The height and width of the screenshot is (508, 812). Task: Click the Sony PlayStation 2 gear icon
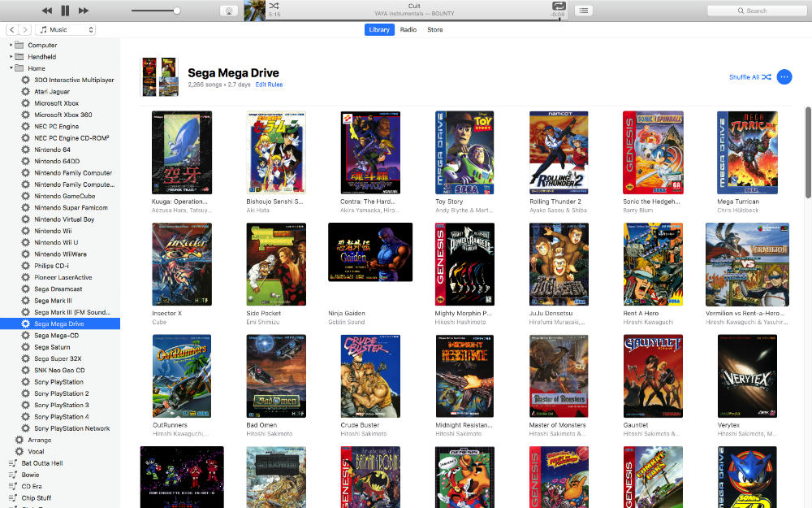(x=25, y=393)
